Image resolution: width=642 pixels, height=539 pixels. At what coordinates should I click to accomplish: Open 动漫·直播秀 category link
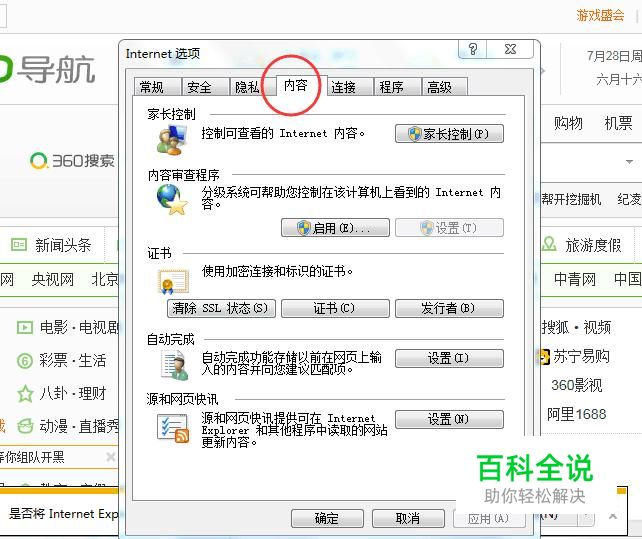click(x=79, y=426)
